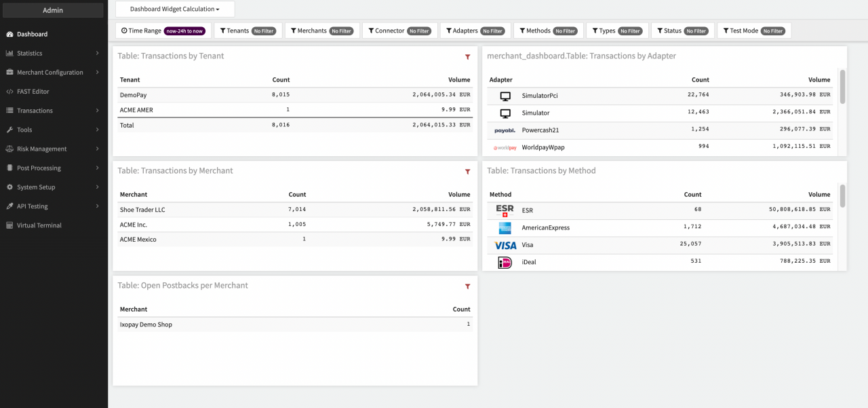
Task: Expand the Risk Management menu section
Action: [54, 149]
